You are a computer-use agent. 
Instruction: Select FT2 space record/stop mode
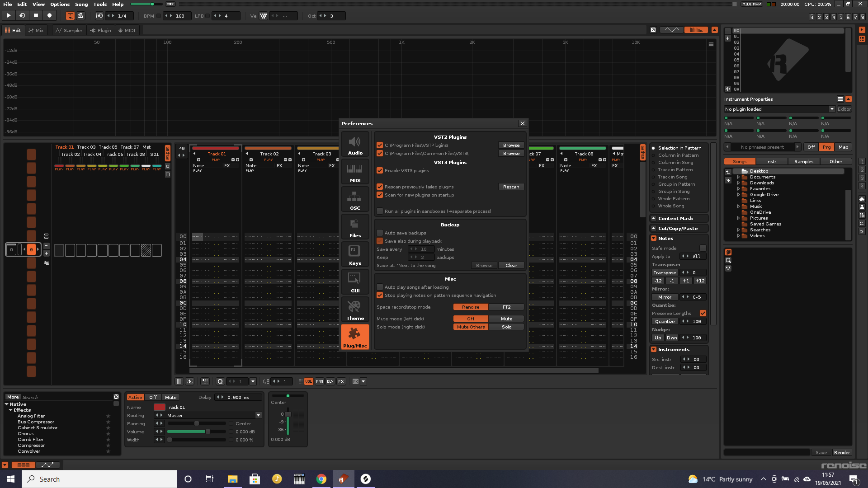(x=506, y=307)
